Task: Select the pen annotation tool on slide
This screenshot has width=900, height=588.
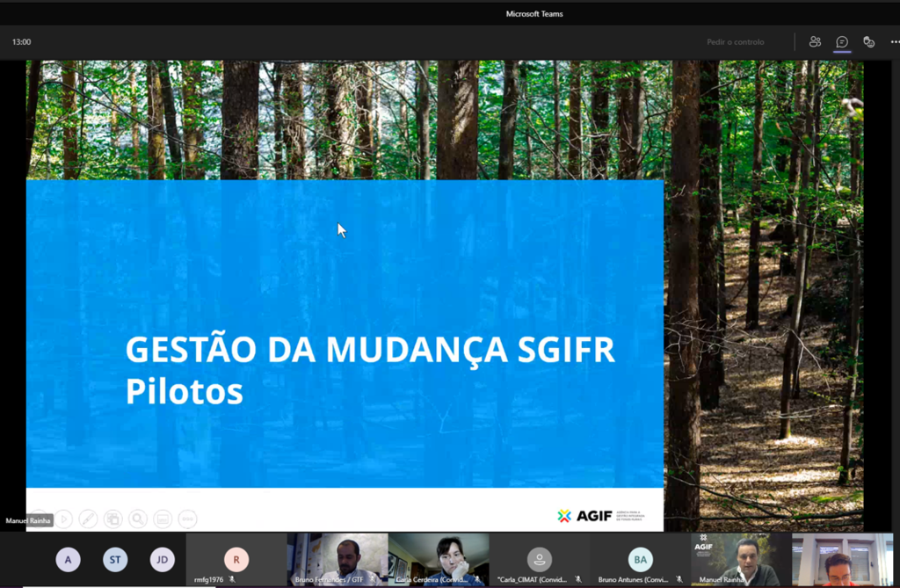Action: pos(88,519)
